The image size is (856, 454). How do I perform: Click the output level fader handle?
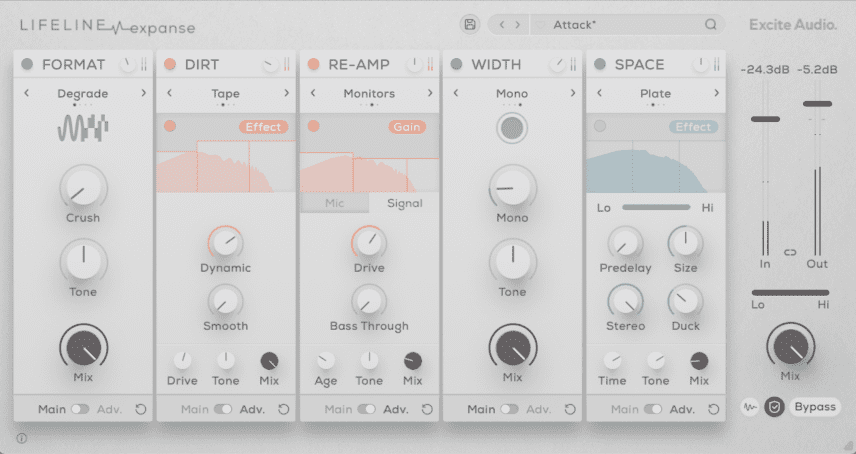(x=817, y=104)
